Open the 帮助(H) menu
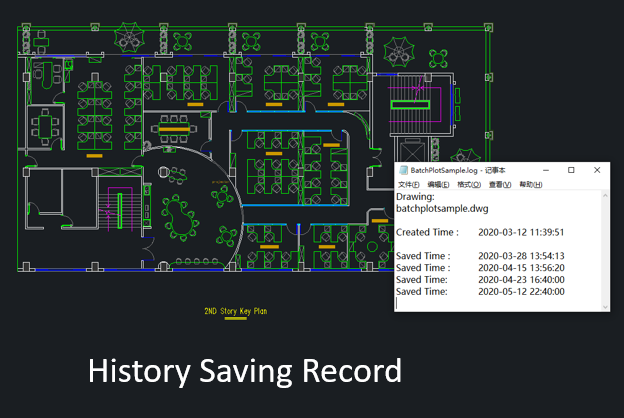This screenshot has width=624, height=418. pos(529,185)
